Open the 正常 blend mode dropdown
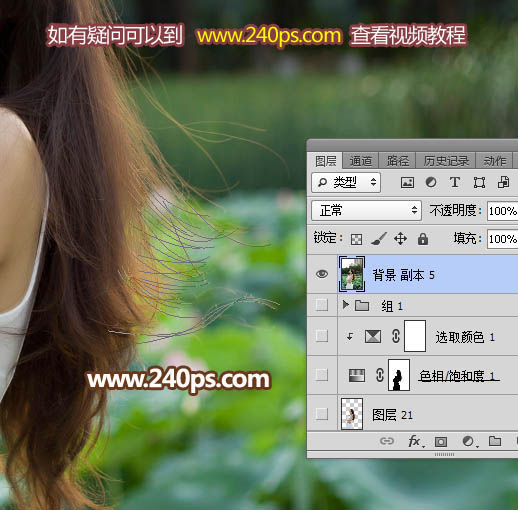The width and height of the screenshot is (518, 510). 366,210
